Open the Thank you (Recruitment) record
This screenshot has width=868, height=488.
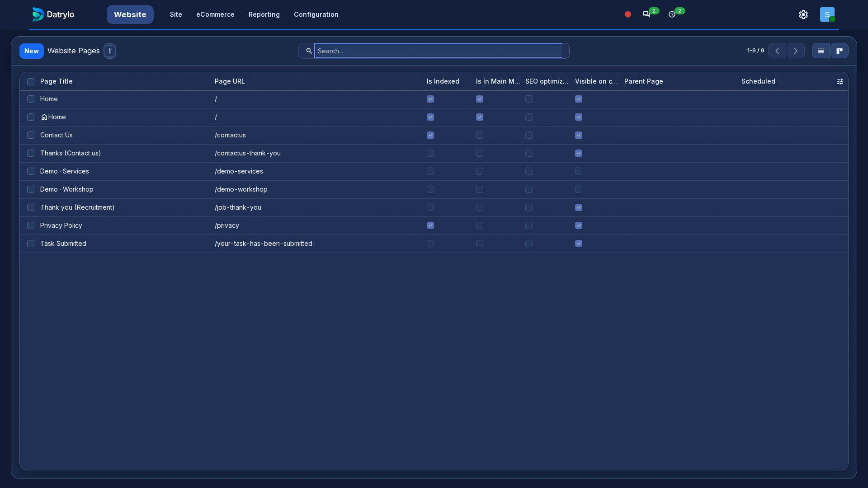[77, 207]
